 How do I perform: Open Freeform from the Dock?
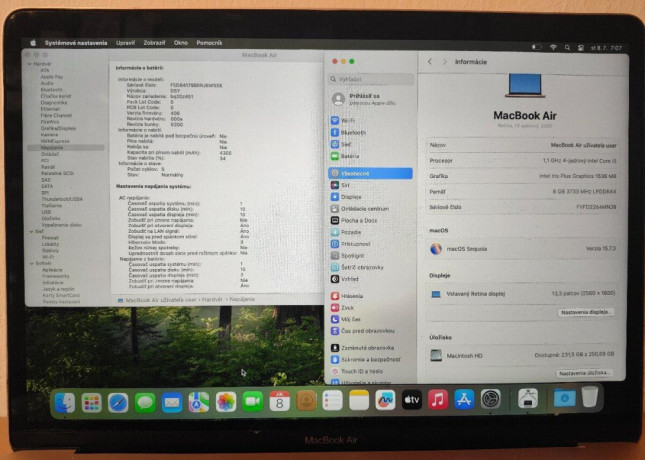385,400
